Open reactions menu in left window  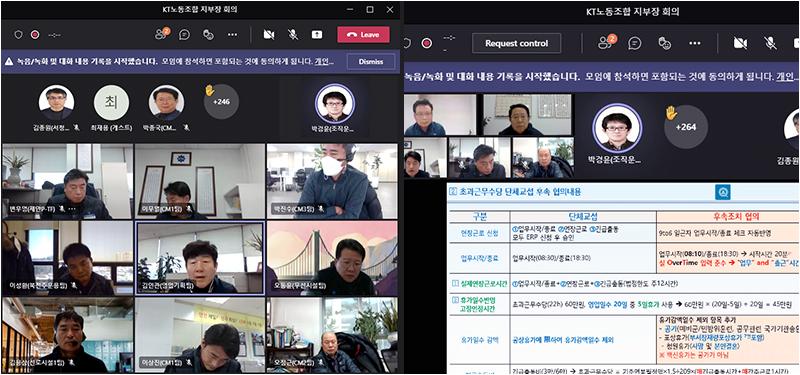tap(208, 35)
